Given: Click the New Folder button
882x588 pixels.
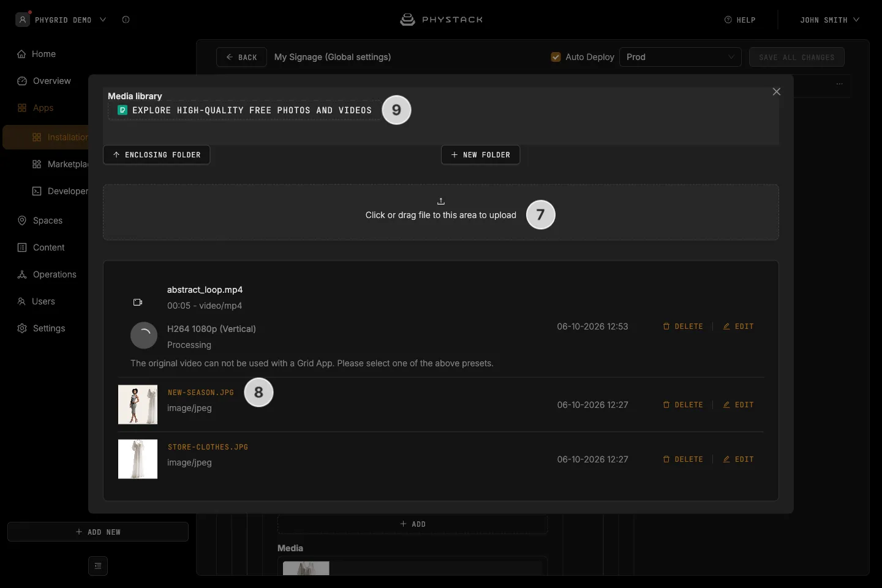Looking at the screenshot, I should (481, 155).
